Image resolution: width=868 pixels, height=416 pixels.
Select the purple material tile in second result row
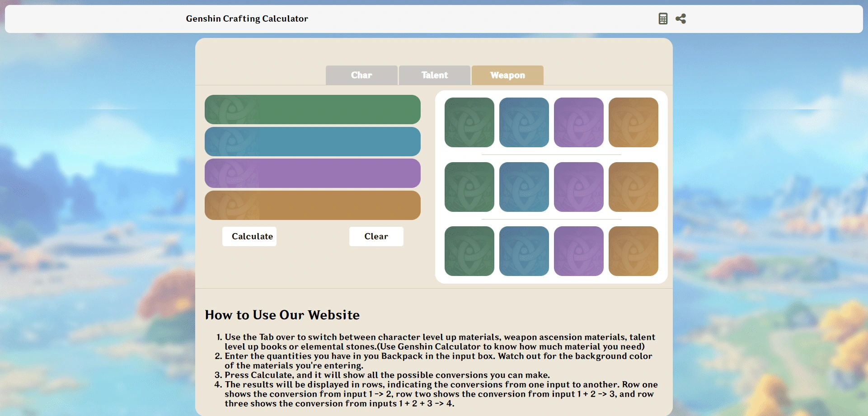tap(579, 187)
